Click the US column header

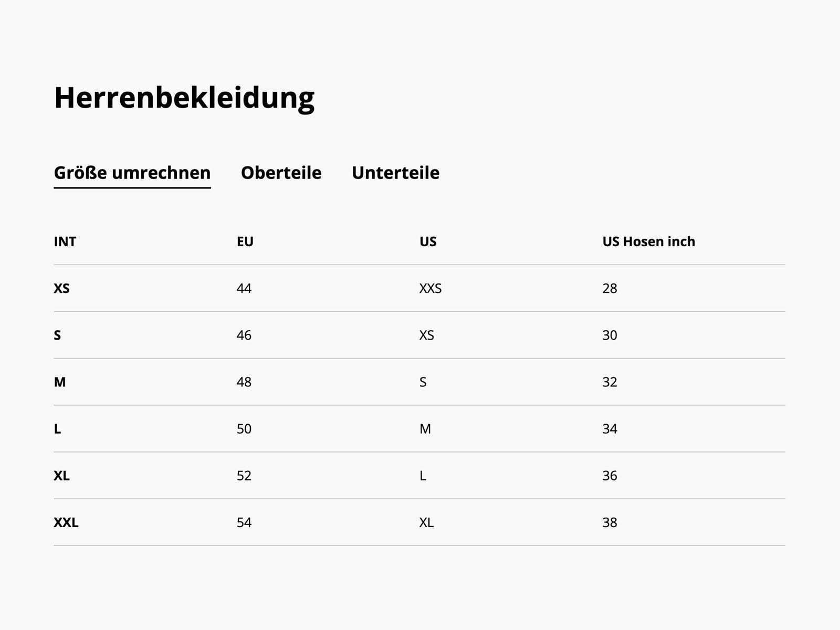tap(428, 241)
